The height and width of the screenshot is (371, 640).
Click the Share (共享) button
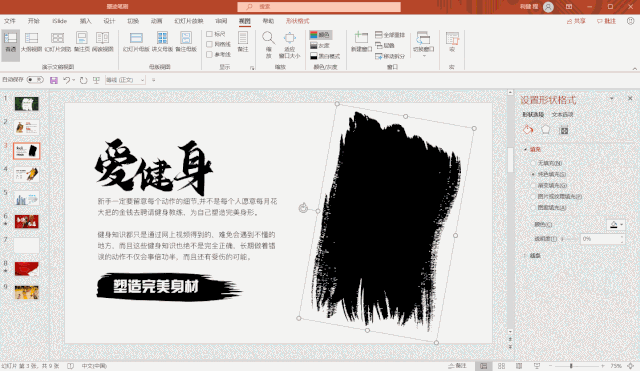pos(576,21)
